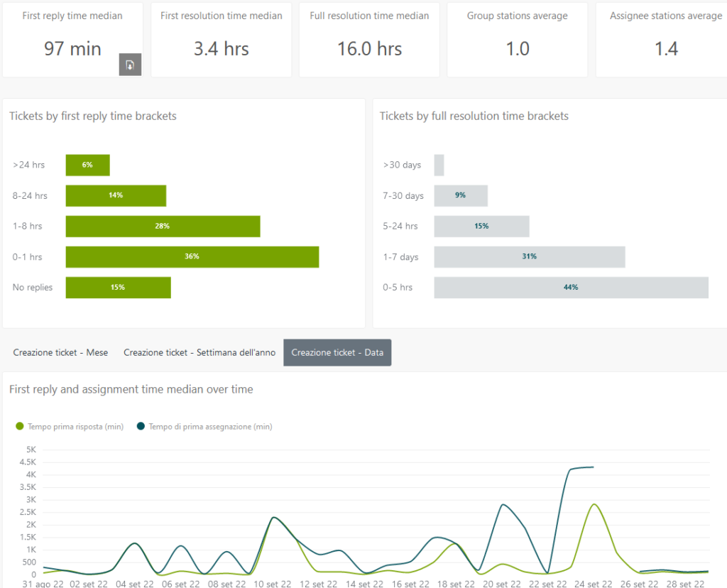727x588 pixels.
Task: Click the Full resolution time median 16.0 hrs value
Action: point(369,49)
